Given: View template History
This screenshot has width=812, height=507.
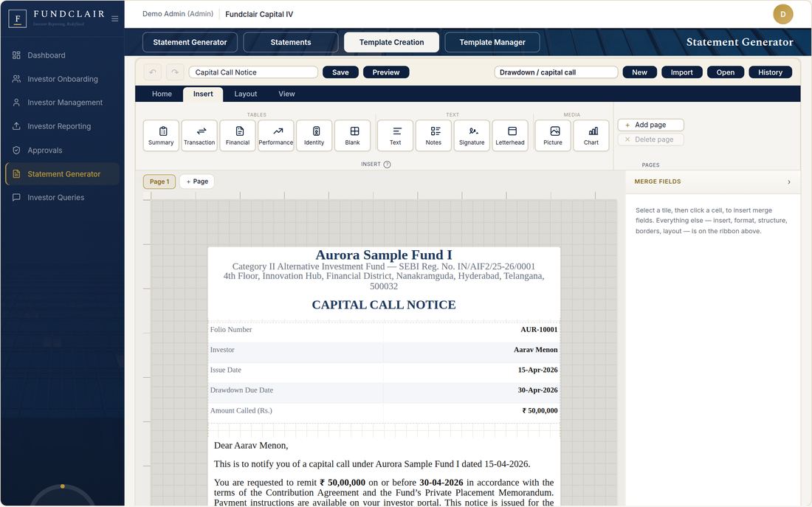Looking at the screenshot, I should pos(770,72).
